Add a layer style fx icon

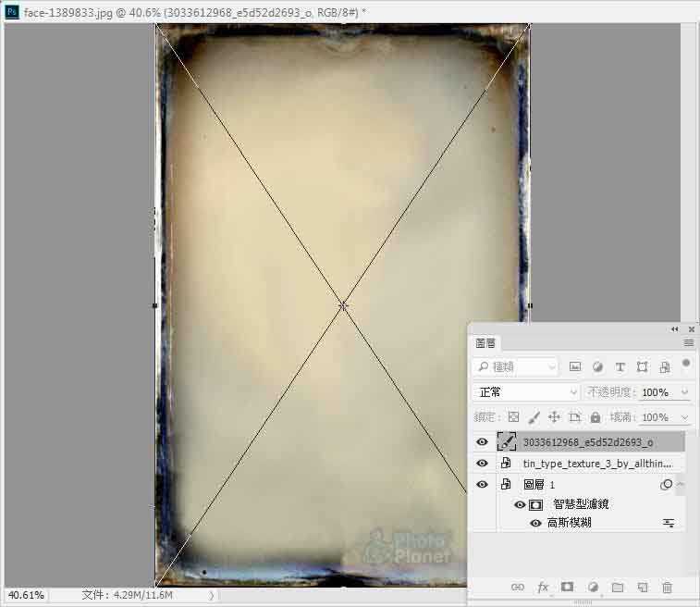[x=543, y=587]
